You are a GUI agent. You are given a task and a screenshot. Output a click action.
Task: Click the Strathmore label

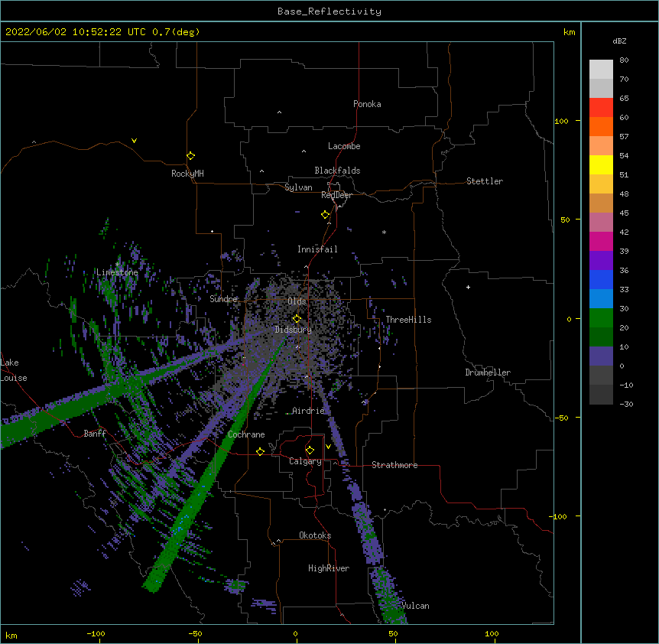click(x=394, y=465)
